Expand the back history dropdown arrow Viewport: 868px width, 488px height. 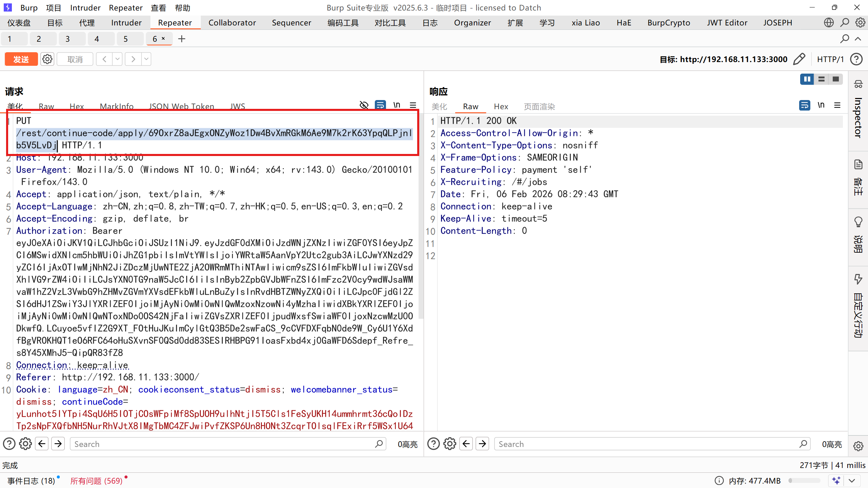(117, 59)
